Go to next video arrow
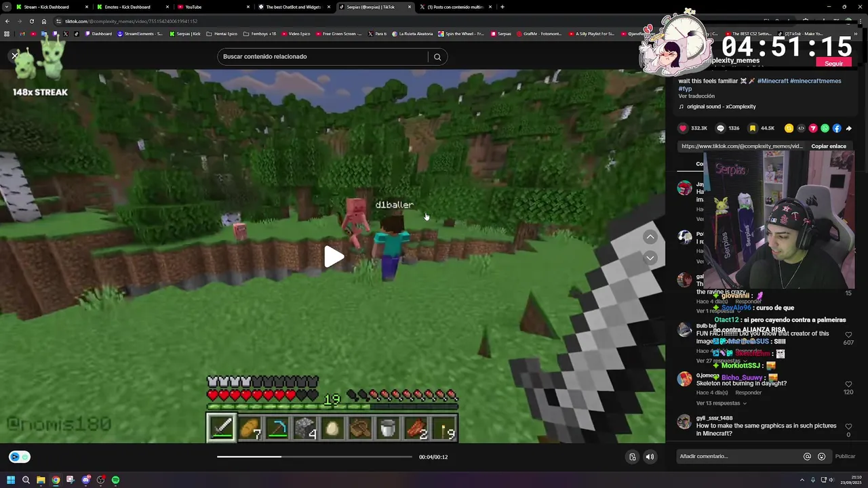Screen dimensions: 868x488 coord(650,258)
